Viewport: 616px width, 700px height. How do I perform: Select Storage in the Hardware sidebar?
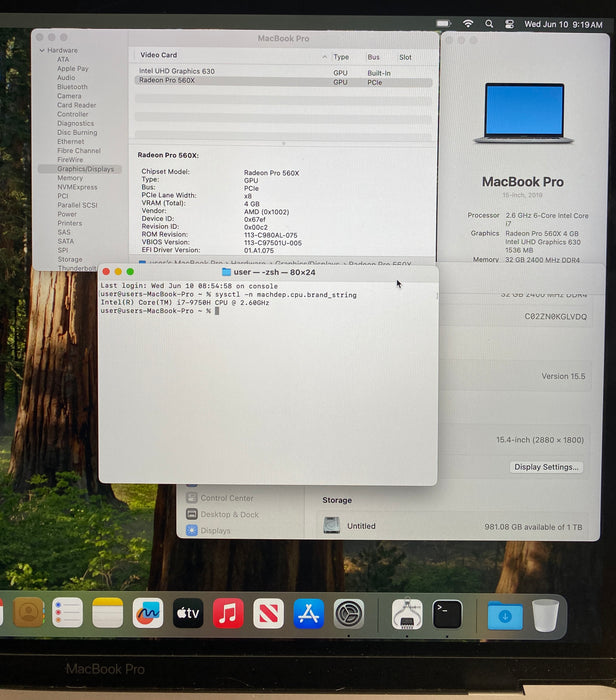(x=70, y=259)
